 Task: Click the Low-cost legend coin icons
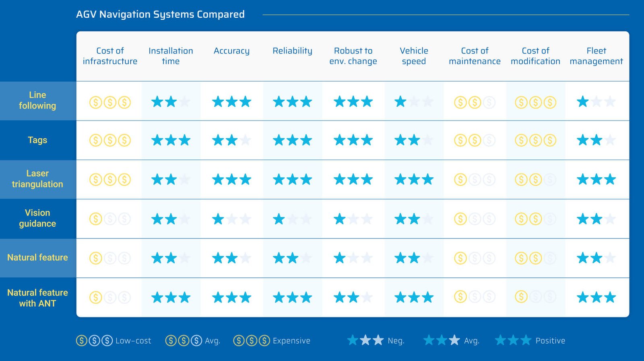tap(94, 340)
